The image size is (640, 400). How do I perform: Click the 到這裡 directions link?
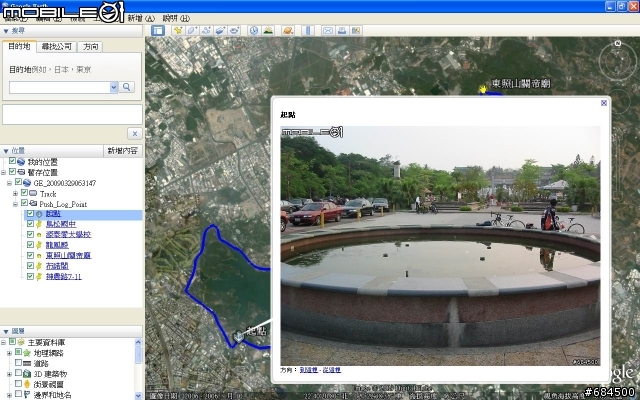coord(308,370)
